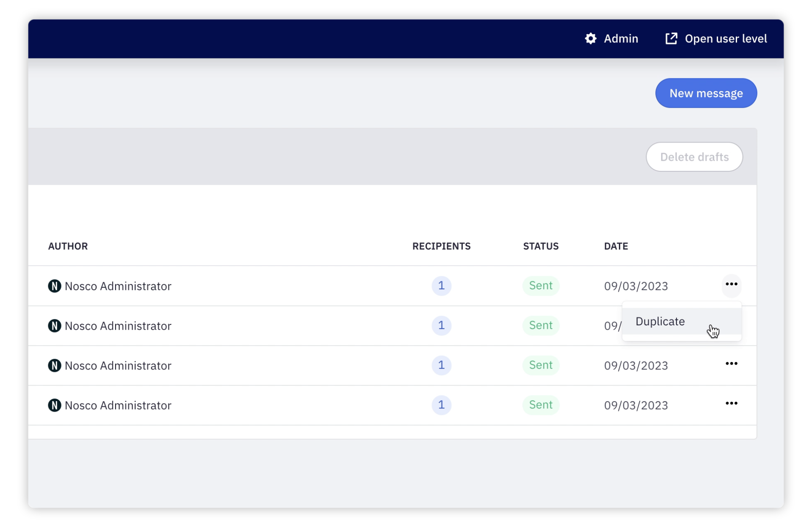Click the recipients count badge in the first row

pos(441,286)
